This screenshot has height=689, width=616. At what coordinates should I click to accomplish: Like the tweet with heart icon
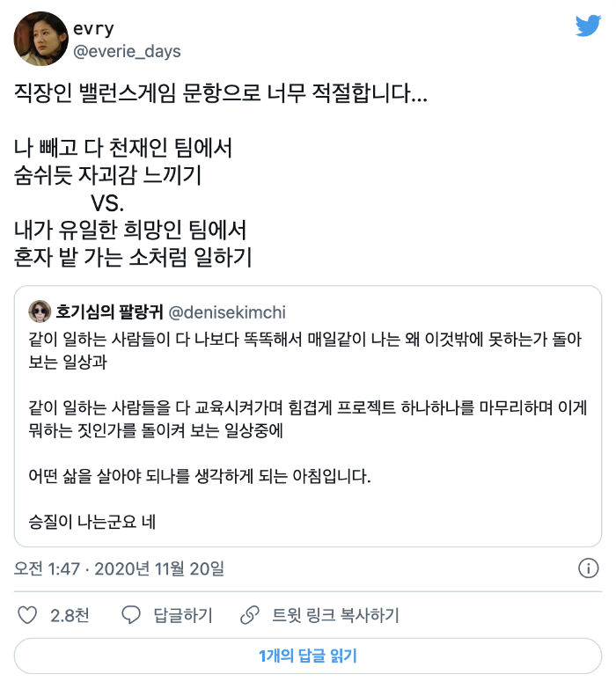27,615
